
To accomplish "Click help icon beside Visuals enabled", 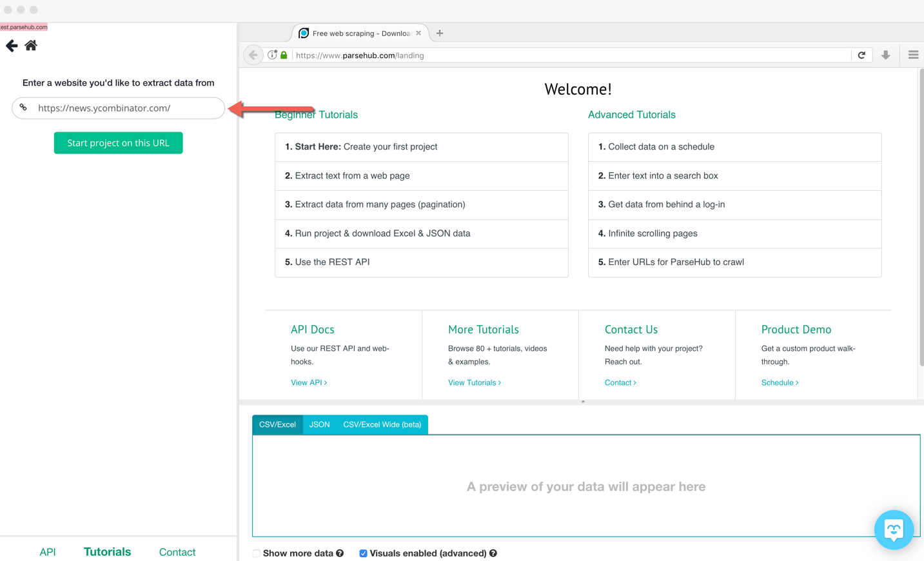I will [493, 553].
